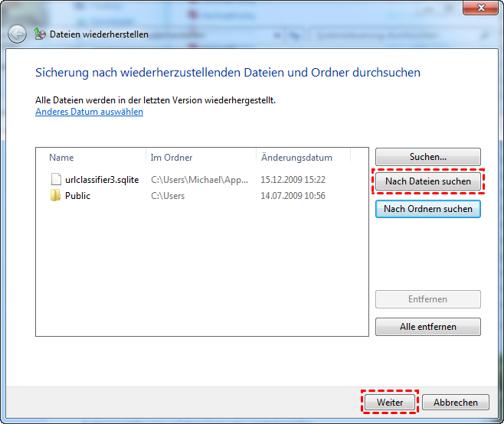Click the back arrow button
504x424 pixels.
(17, 34)
